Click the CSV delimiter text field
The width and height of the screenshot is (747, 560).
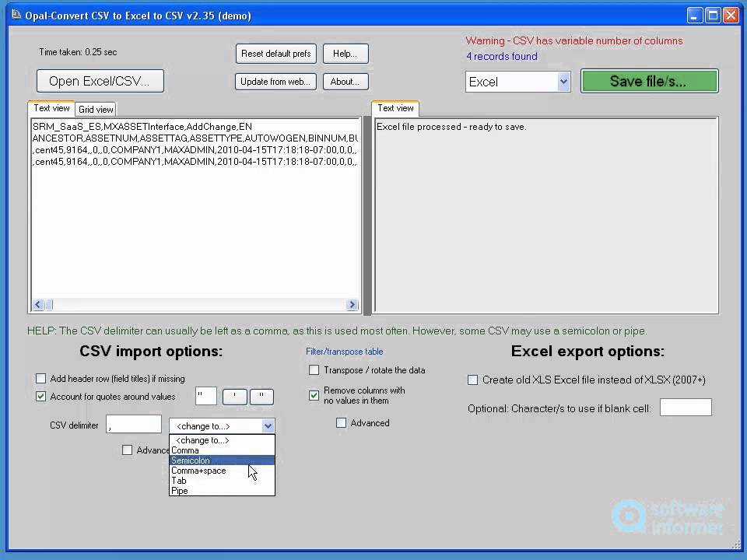click(134, 424)
